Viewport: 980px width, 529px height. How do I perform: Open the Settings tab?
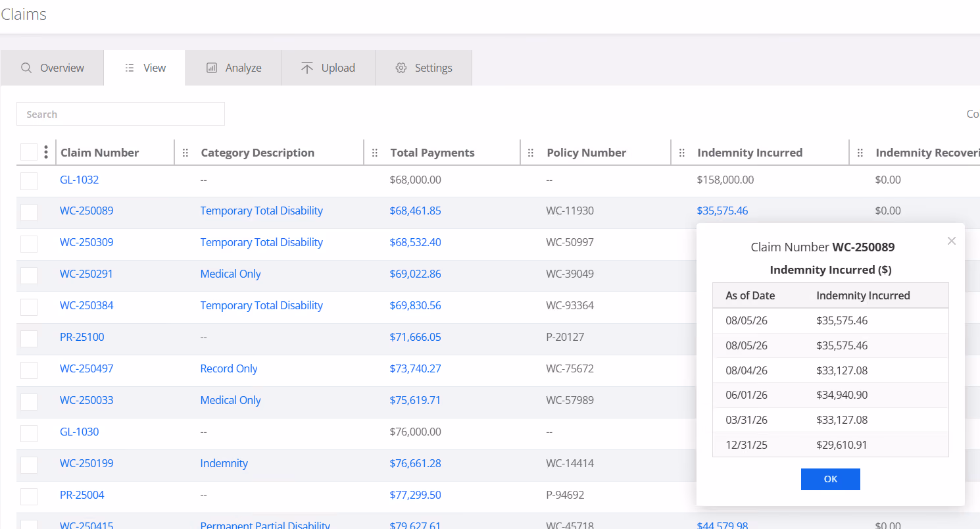(x=424, y=68)
